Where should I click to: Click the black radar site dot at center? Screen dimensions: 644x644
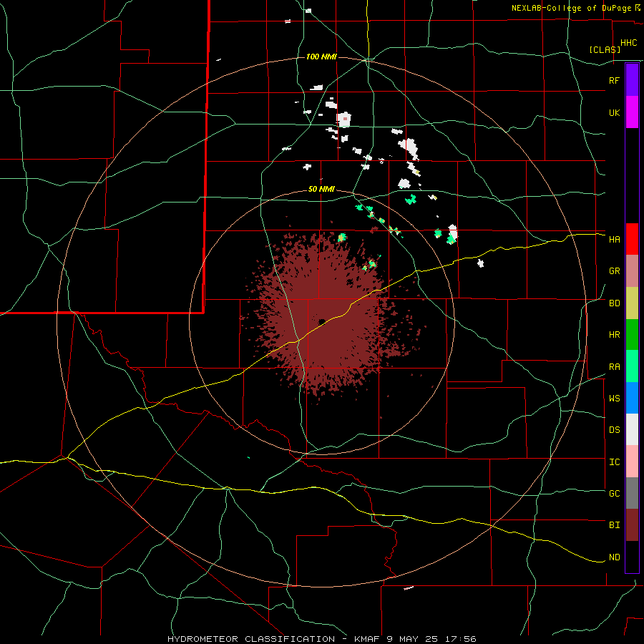point(321,322)
